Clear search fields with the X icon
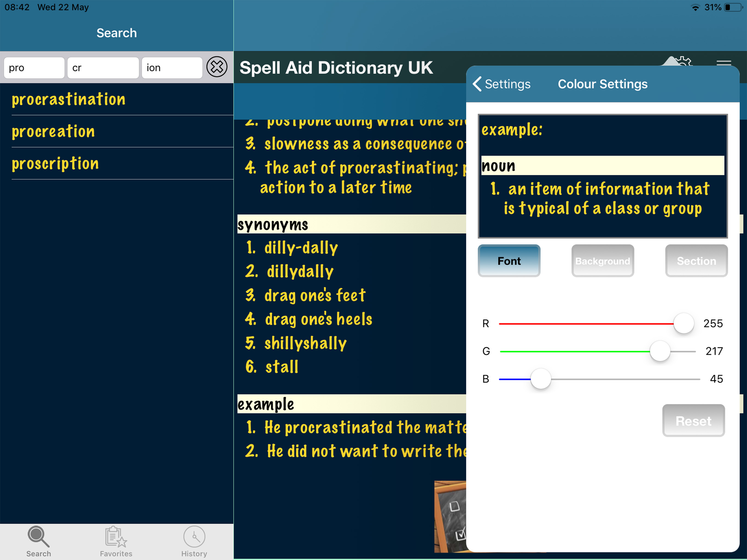 click(217, 67)
